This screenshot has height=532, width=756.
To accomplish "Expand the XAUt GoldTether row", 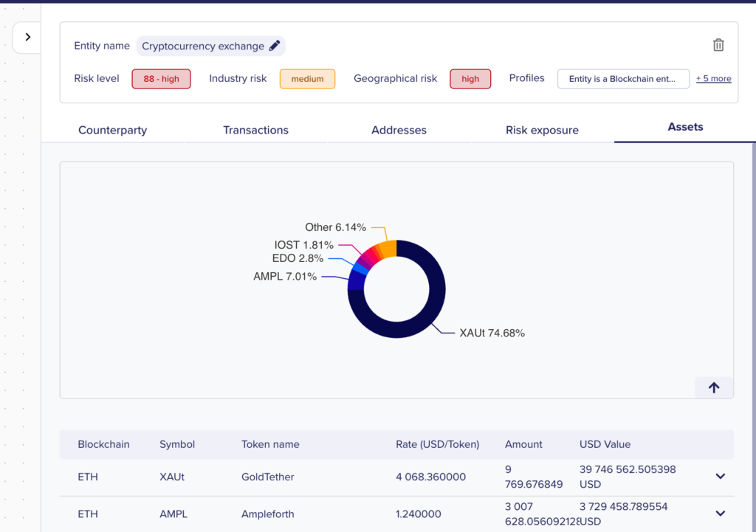I will 721,476.
